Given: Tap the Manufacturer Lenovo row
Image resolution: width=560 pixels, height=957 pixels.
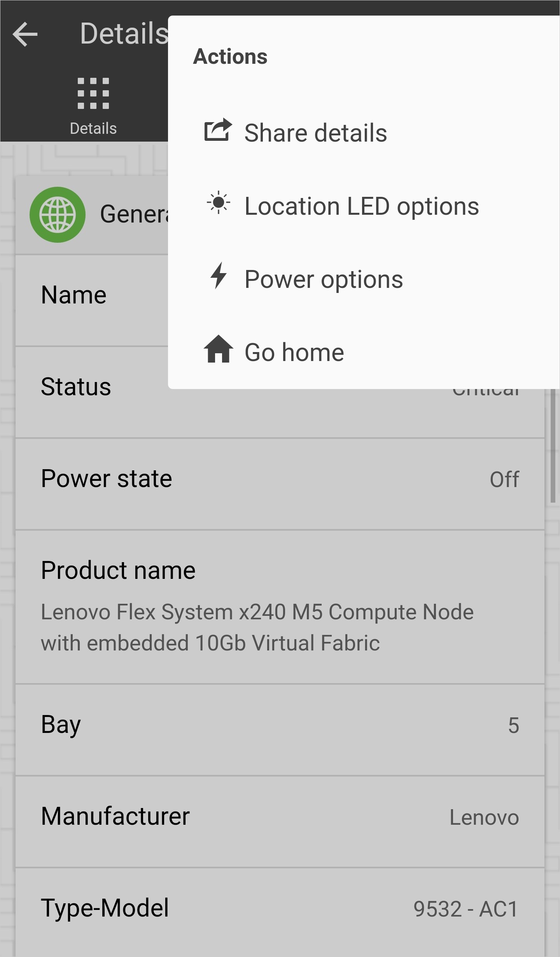Looking at the screenshot, I should click(x=280, y=817).
